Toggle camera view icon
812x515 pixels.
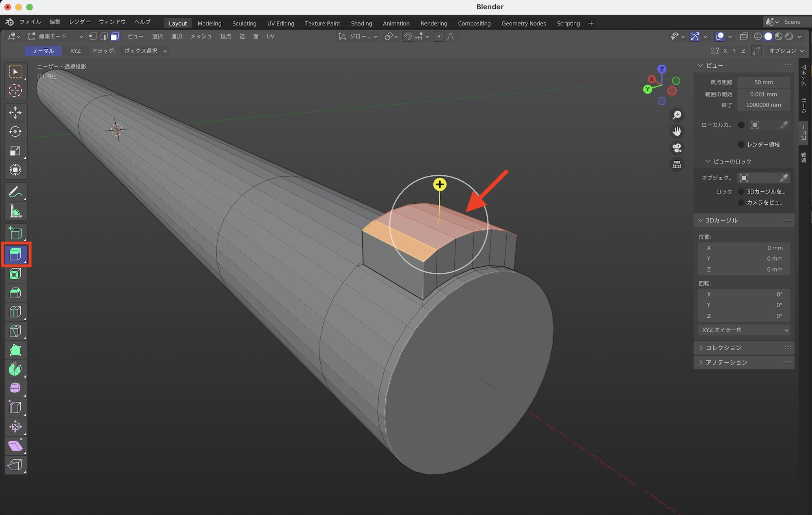(677, 148)
